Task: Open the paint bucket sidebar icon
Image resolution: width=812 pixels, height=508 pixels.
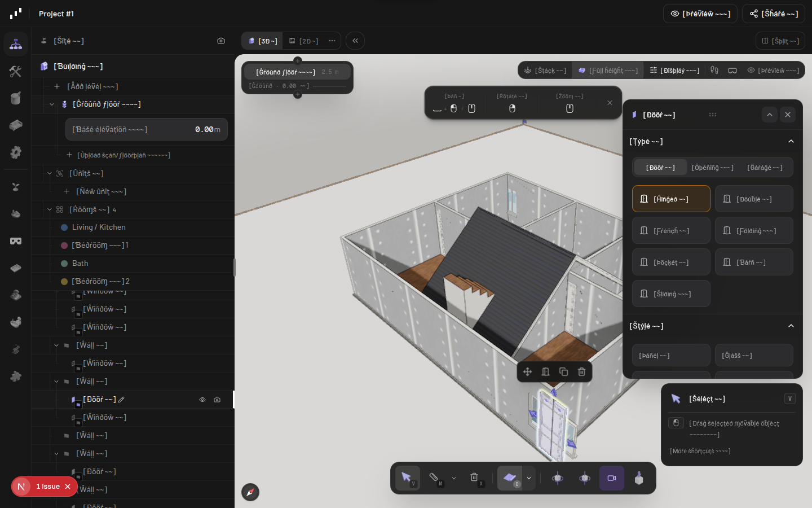Action: click(x=16, y=98)
